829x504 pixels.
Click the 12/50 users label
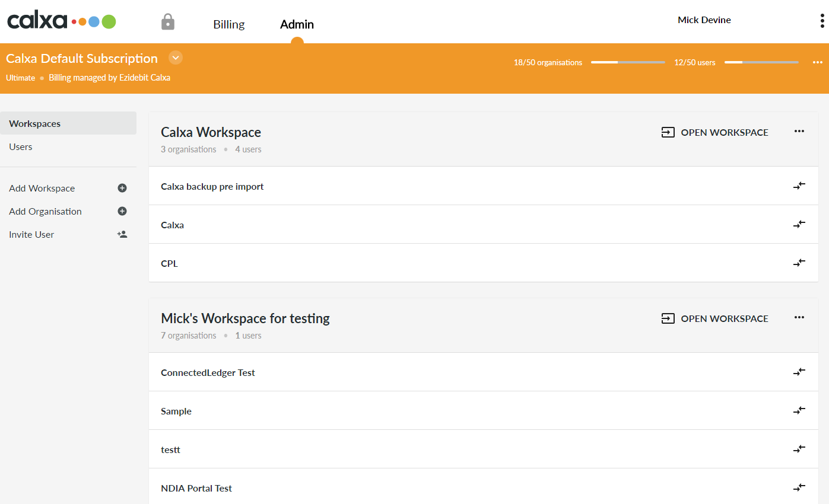tap(695, 62)
